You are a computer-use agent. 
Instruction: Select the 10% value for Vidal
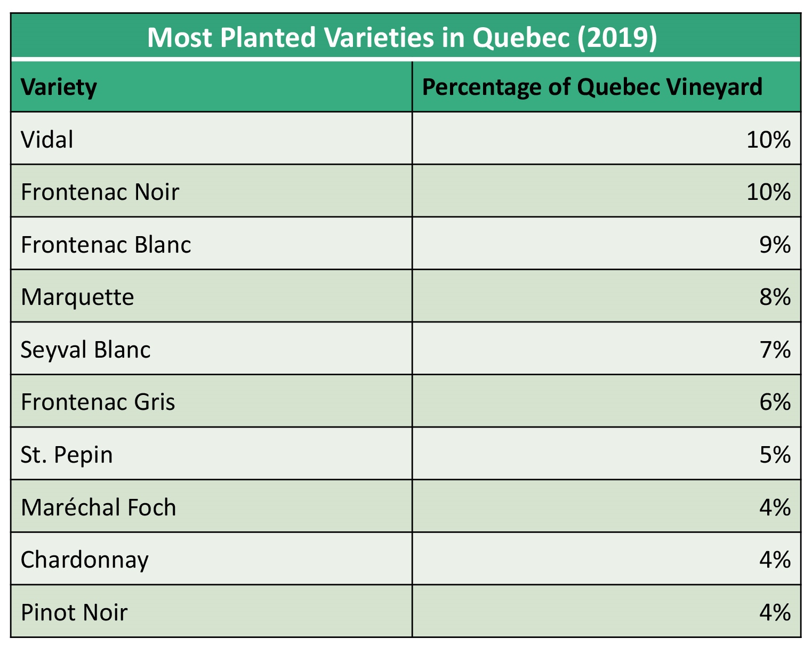click(x=768, y=140)
